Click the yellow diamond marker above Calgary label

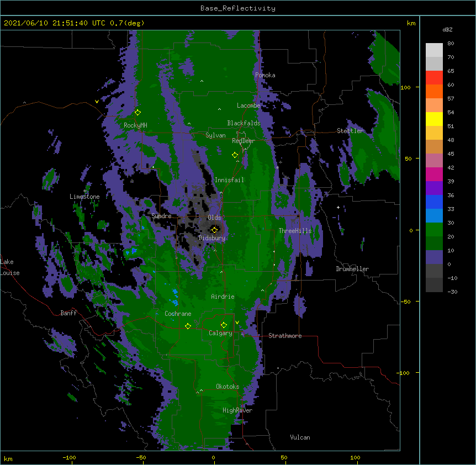tap(224, 325)
